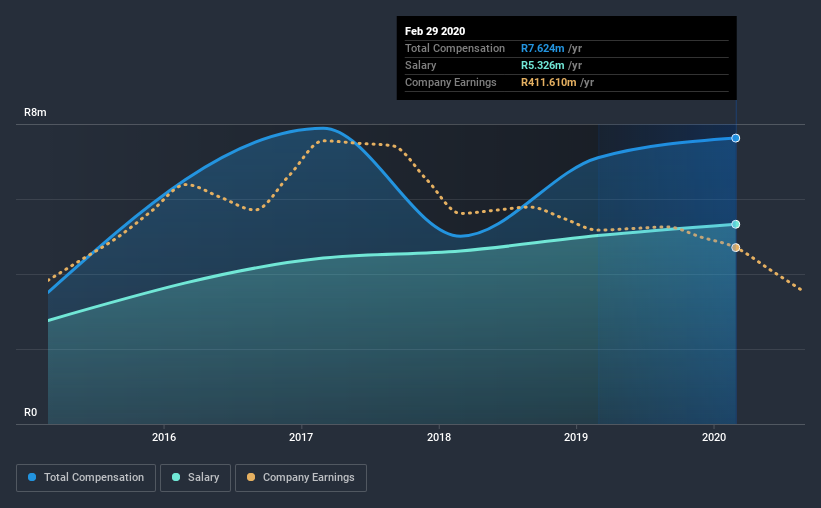Click the Feb 29 2020 tooltip date
The image size is (821, 508).
[x=435, y=31]
